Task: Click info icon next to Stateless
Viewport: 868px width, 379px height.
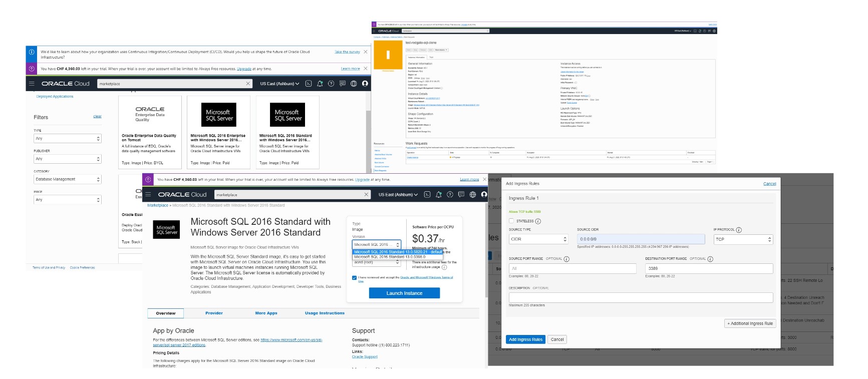Action: [538, 221]
